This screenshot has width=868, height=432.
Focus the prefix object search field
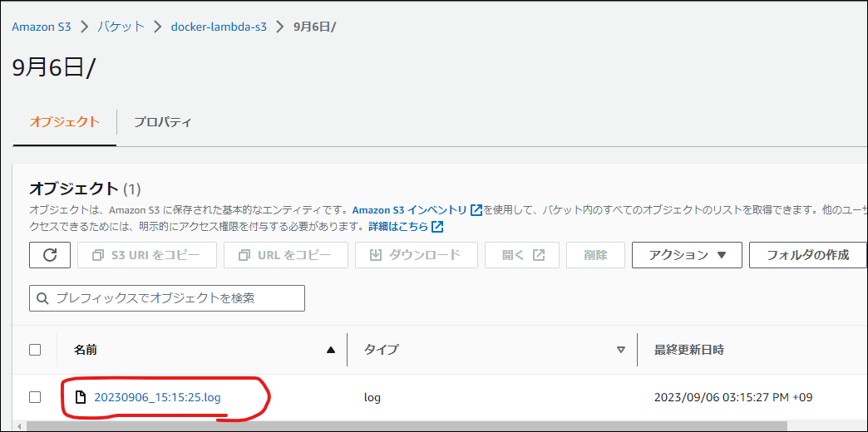click(167, 298)
